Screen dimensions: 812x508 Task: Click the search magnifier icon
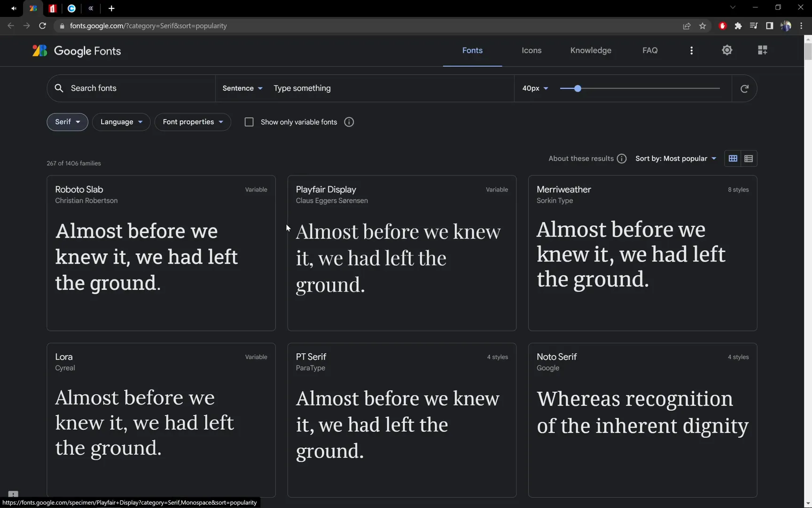[59, 88]
